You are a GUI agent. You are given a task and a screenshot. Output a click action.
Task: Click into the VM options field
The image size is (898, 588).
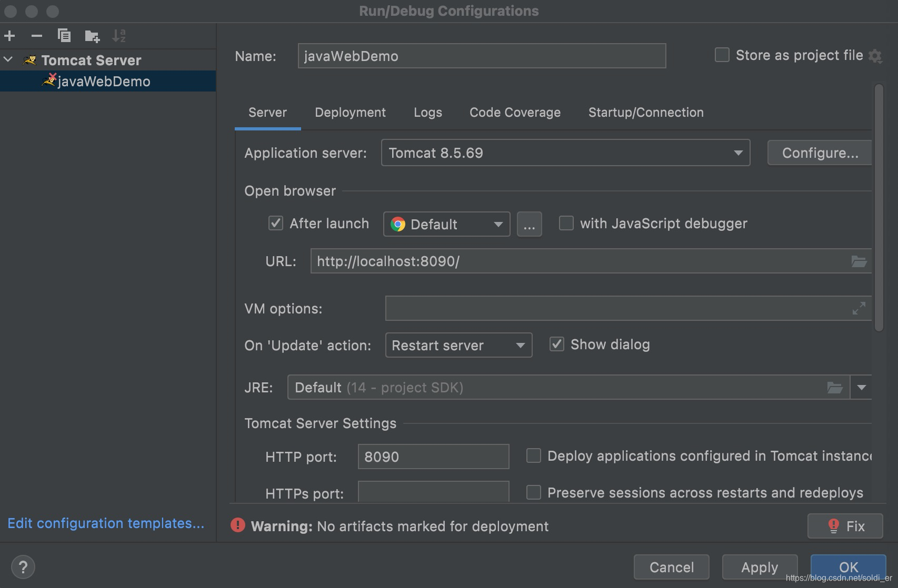coord(628,308)
